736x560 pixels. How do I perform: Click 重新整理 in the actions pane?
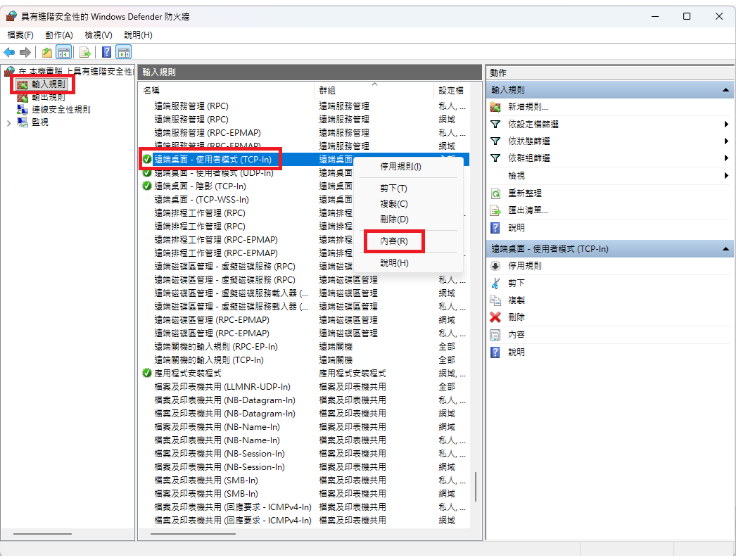tap(525, 193)
